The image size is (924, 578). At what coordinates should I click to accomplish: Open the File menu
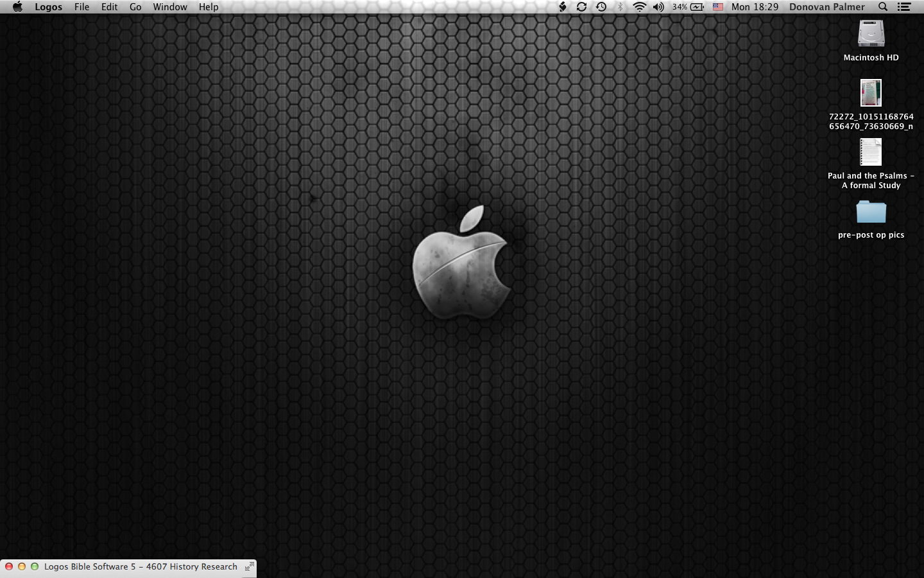coord(81,7)
